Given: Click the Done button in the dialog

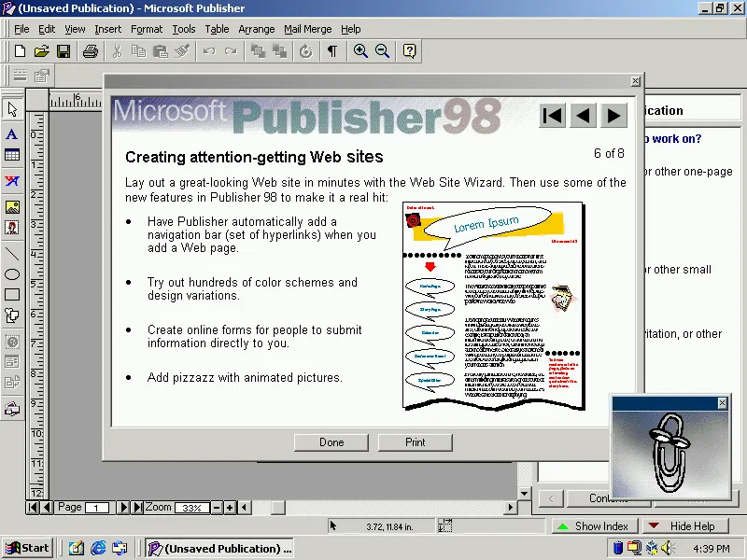Looking at the screenshot, I should point(331,441).
